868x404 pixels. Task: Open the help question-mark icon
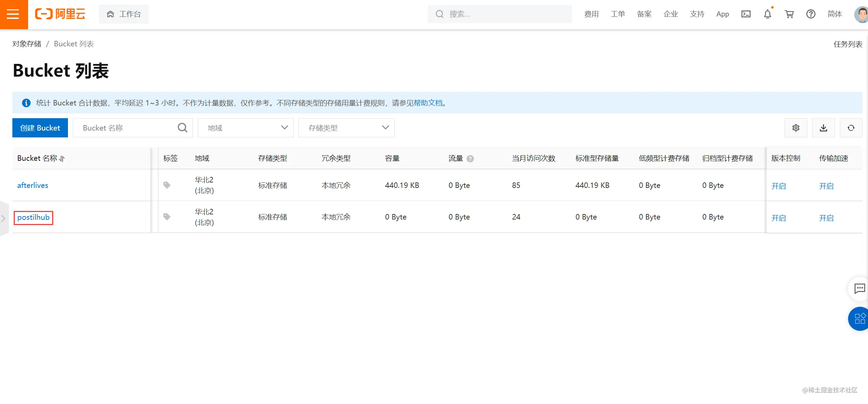(x=811, y=14)
